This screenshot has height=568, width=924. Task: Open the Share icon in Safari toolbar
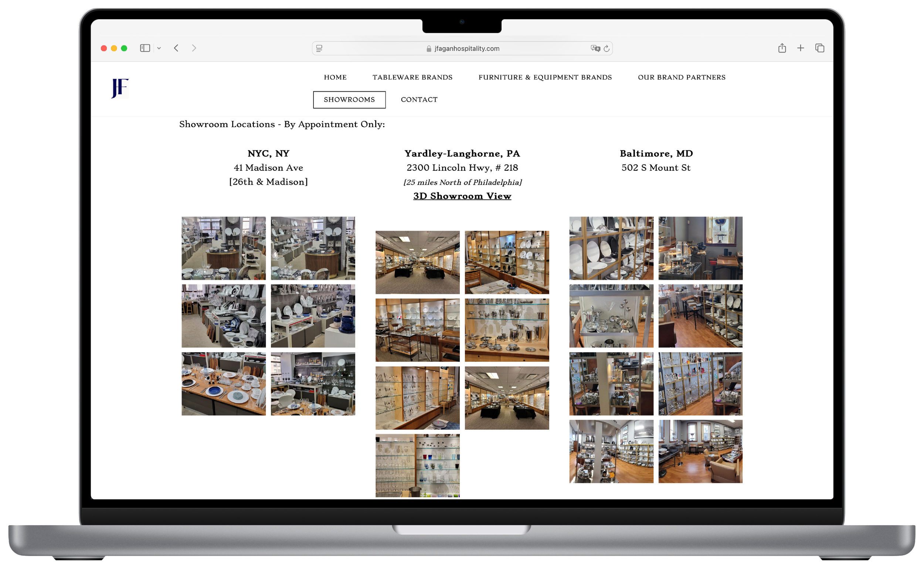point(782,48)
